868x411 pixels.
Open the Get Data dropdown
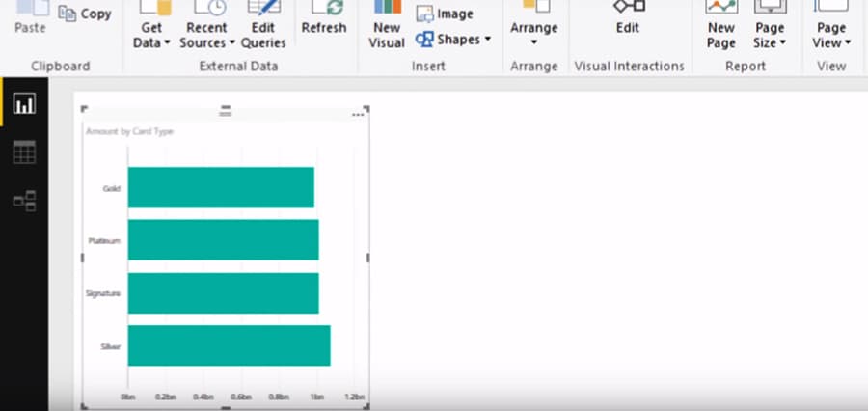pyautogui.click(x=151, y=25)
